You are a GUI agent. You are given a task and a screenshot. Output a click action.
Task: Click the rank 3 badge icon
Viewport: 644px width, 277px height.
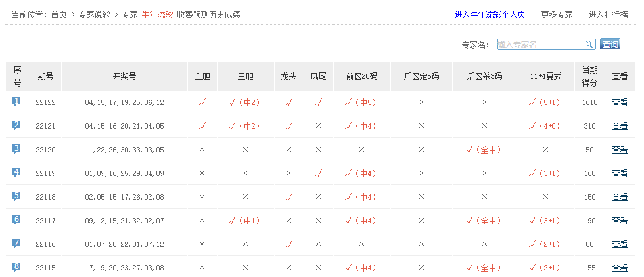(16, 149)
